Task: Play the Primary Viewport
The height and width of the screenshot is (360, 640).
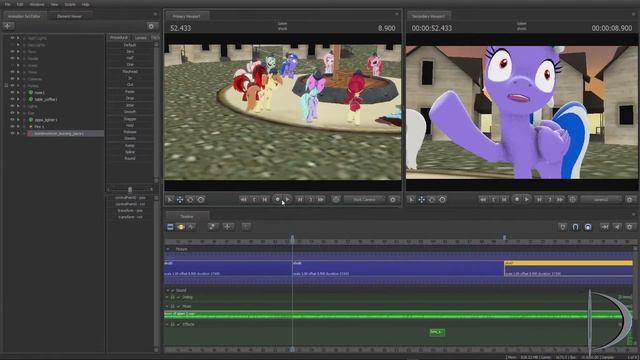Action: click(x=288, y=199)
